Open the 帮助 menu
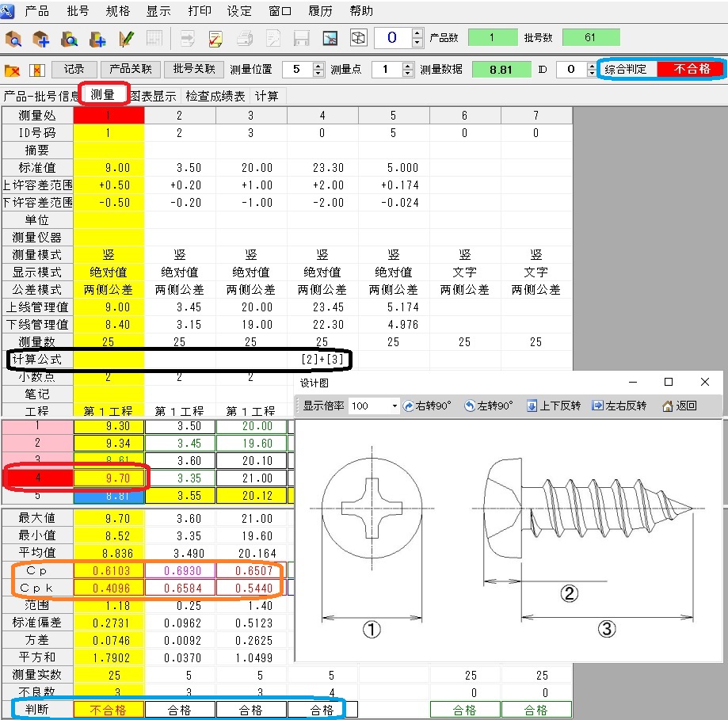 (361, 10)
